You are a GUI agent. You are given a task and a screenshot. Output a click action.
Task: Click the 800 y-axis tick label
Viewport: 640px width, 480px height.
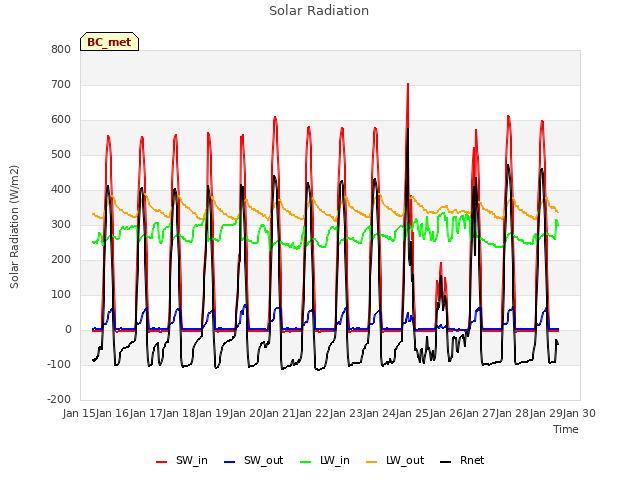[61, 49]
